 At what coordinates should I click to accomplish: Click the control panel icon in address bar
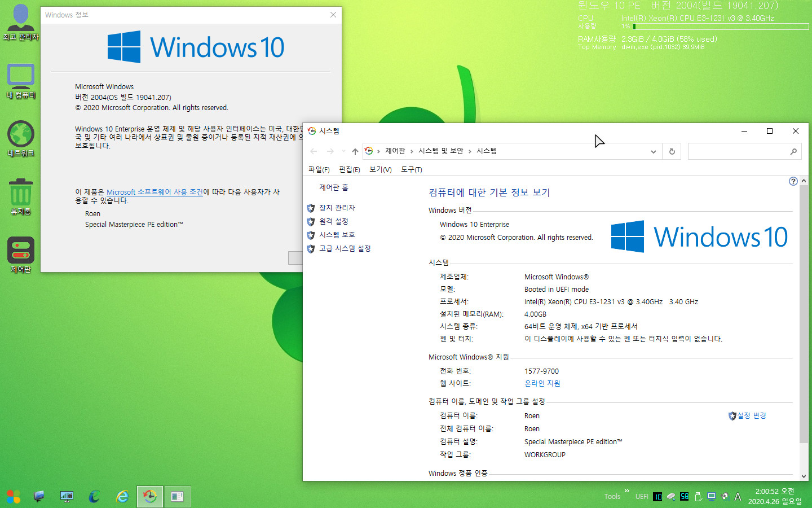[x=369, y=151]
